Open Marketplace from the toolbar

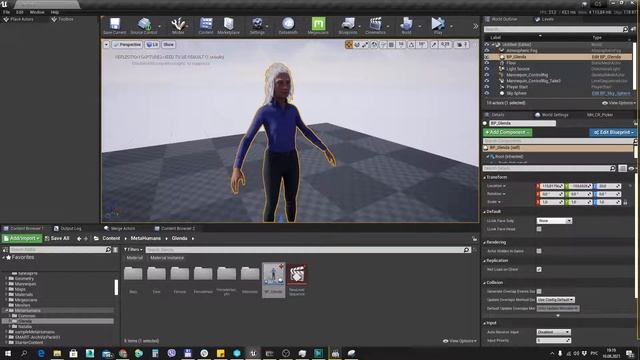coord(229,26)
